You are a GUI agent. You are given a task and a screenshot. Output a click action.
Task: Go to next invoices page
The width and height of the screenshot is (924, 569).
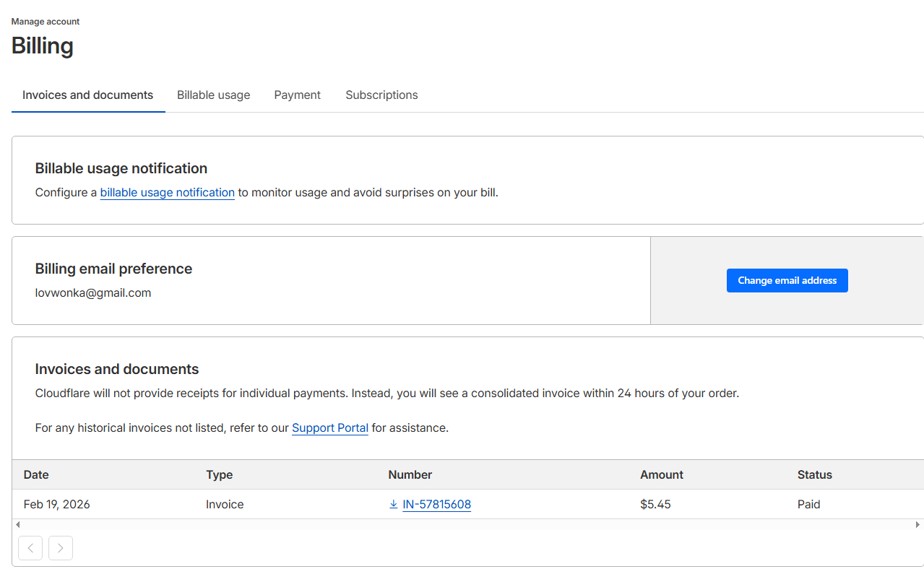point(61,548)
